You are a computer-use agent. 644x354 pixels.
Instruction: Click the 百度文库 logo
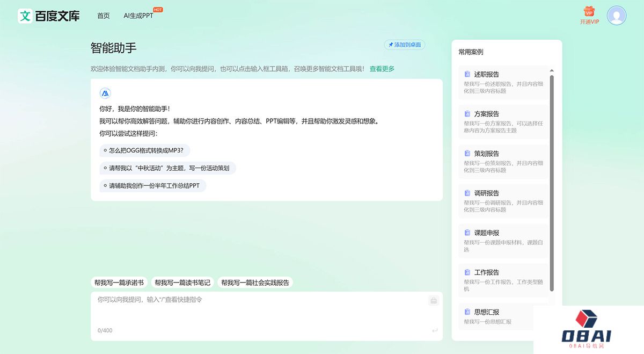[x=49, y=16]
